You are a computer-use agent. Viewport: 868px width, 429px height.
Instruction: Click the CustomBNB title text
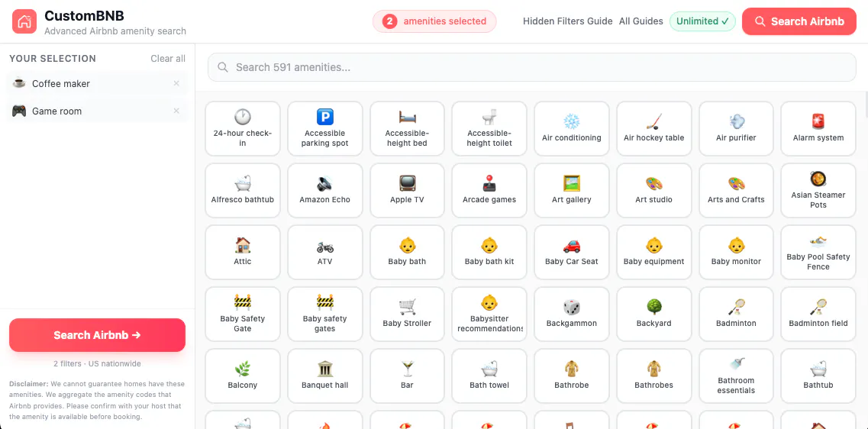coord(84,15)
